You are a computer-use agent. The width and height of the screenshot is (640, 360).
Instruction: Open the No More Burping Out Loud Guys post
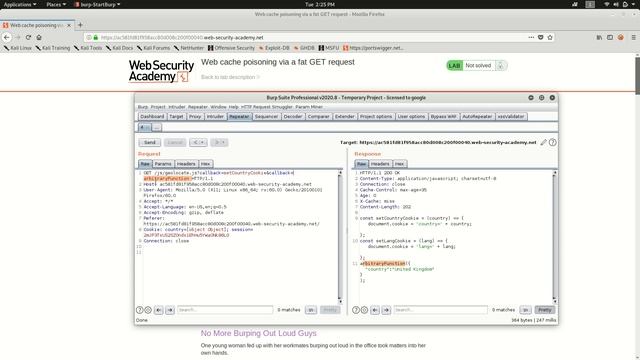(x=258, y=333)
